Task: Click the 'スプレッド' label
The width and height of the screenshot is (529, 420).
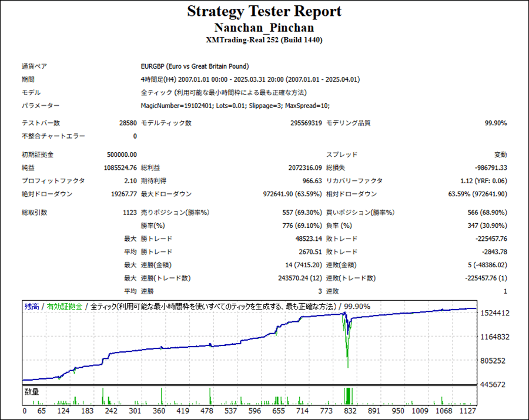Action: tap(341, 154)
